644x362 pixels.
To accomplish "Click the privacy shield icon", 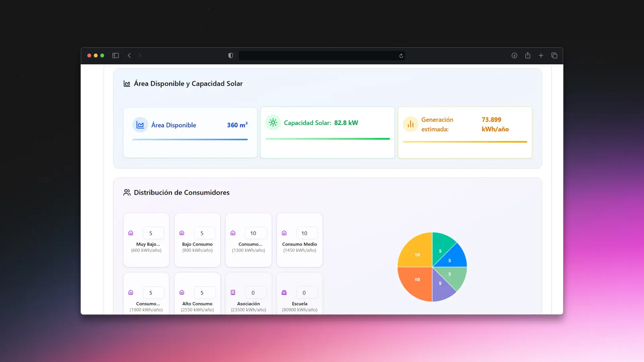I will tap(230, 56).
